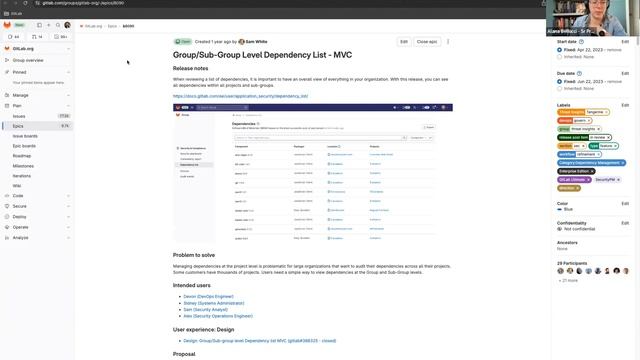Remove the workflow refinement label
Viewport: 640px width, 360px height.
tap(598, 154)
